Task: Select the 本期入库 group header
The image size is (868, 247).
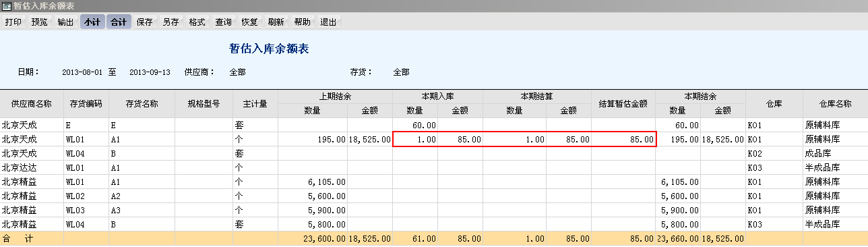Action: coord(438,97)
